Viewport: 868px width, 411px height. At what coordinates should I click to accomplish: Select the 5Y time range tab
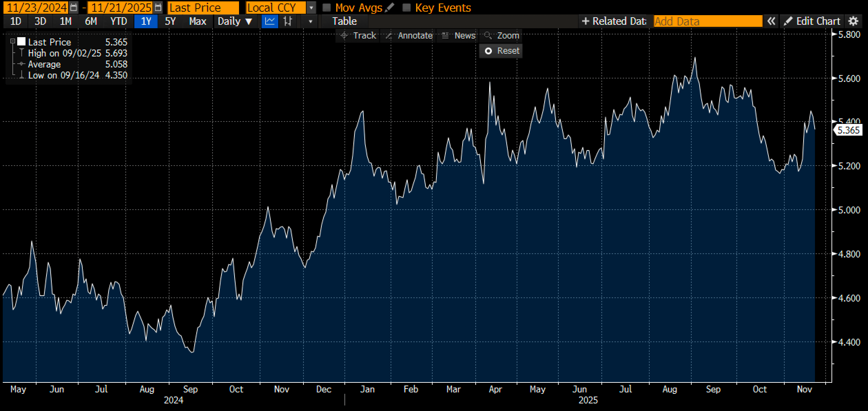(x=170, y=21)
